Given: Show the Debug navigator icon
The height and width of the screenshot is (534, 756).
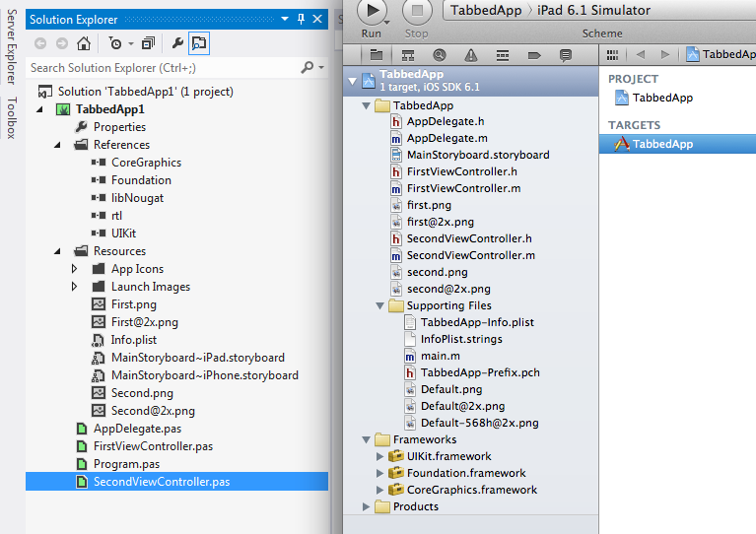Looking at the screenshot, I should (x=503, y=55).
